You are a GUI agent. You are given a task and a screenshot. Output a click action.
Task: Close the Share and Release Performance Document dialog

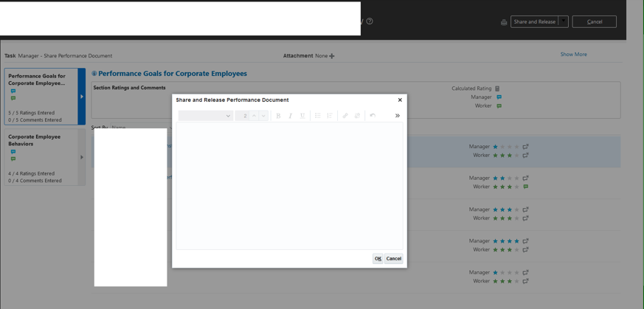(400, 100)
